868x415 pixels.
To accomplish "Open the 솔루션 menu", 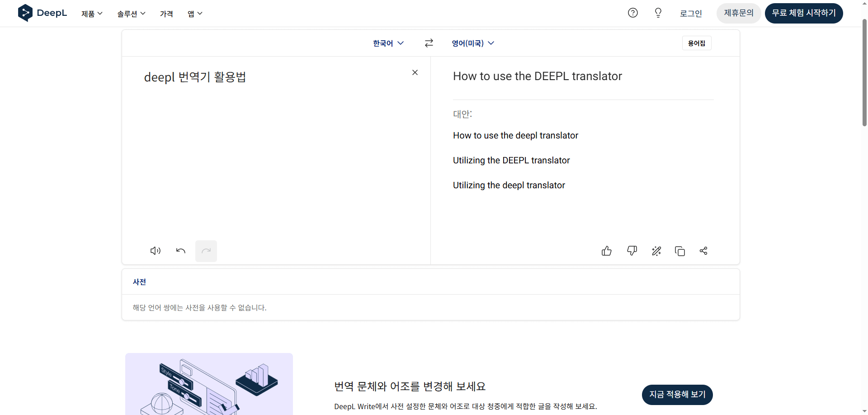I will (131, 14).
